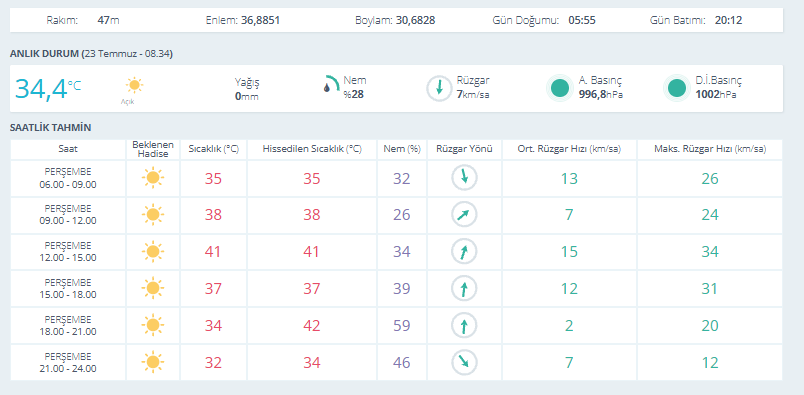Click the D.İ.Basınç green circle indicator
The width and height of the screenshot is (804, 395).
click(677, 88)
